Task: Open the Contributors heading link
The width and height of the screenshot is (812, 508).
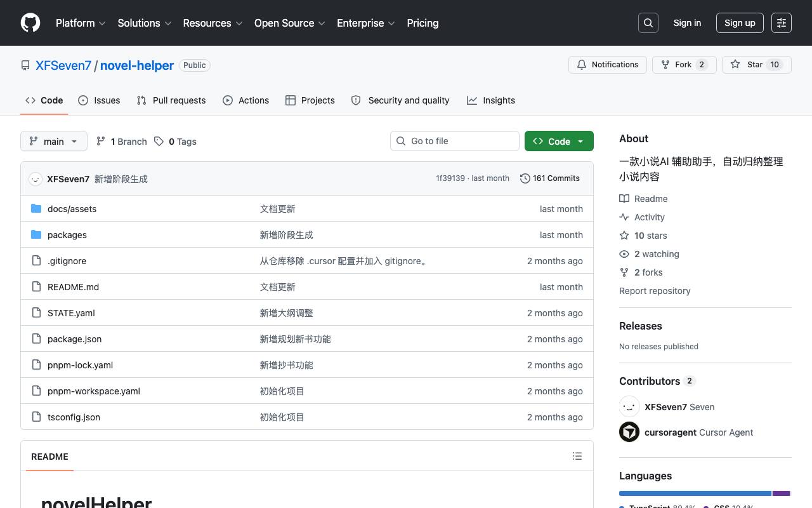Action: [x=657, y=381]
